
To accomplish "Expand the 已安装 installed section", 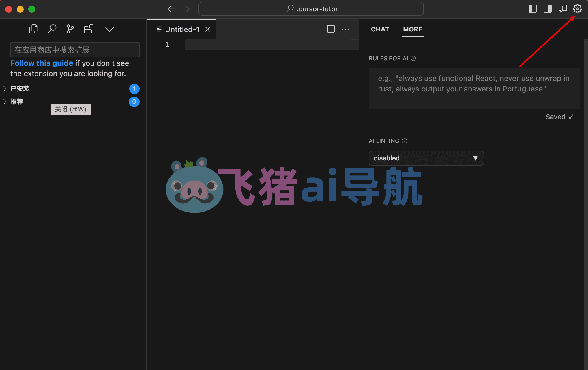I will [71, 89].
